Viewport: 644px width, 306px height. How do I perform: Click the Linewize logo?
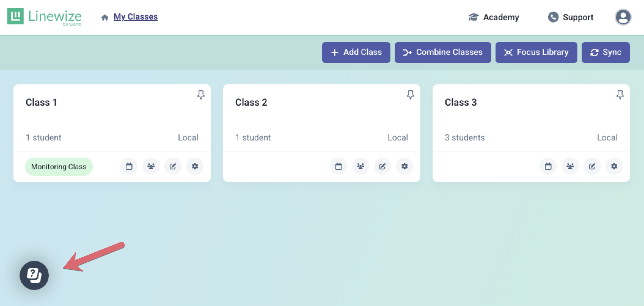(44, 17)
